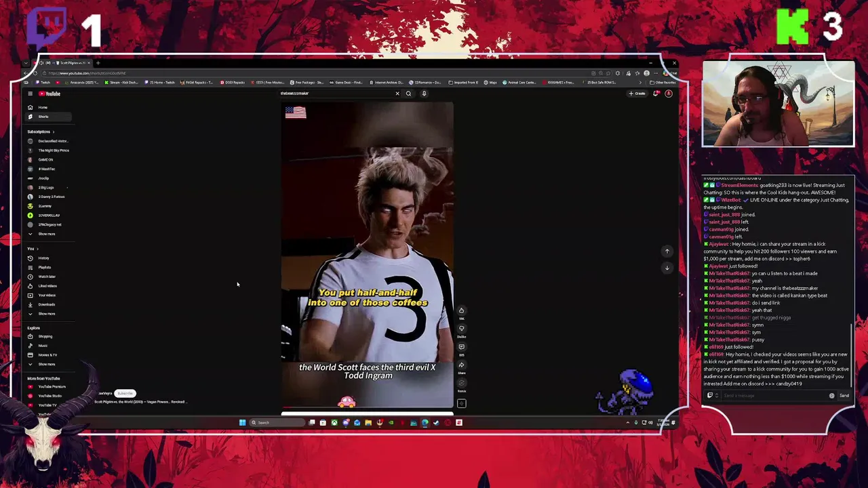Open Movies & TV under Explore
868x488 pixels.
(x=47, y=354)
